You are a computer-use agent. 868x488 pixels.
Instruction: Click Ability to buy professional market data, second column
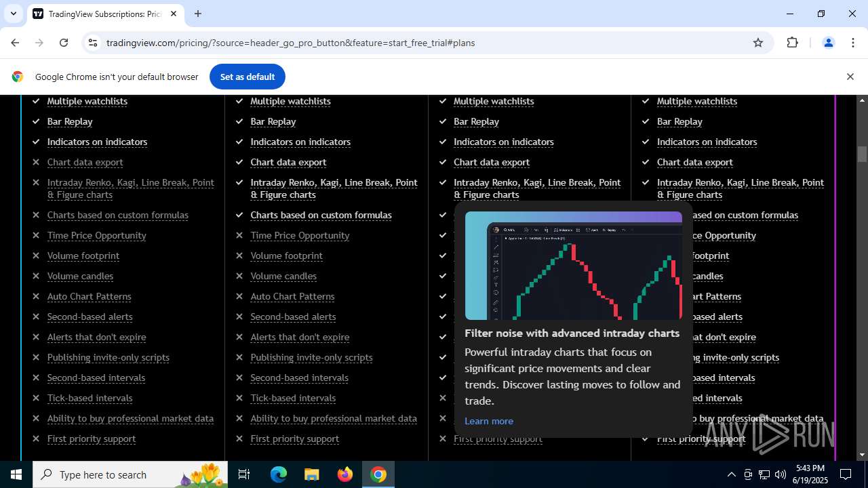[334, 418]
